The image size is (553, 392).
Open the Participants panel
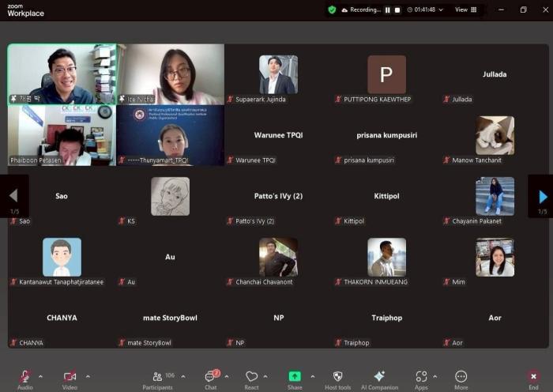158,380
